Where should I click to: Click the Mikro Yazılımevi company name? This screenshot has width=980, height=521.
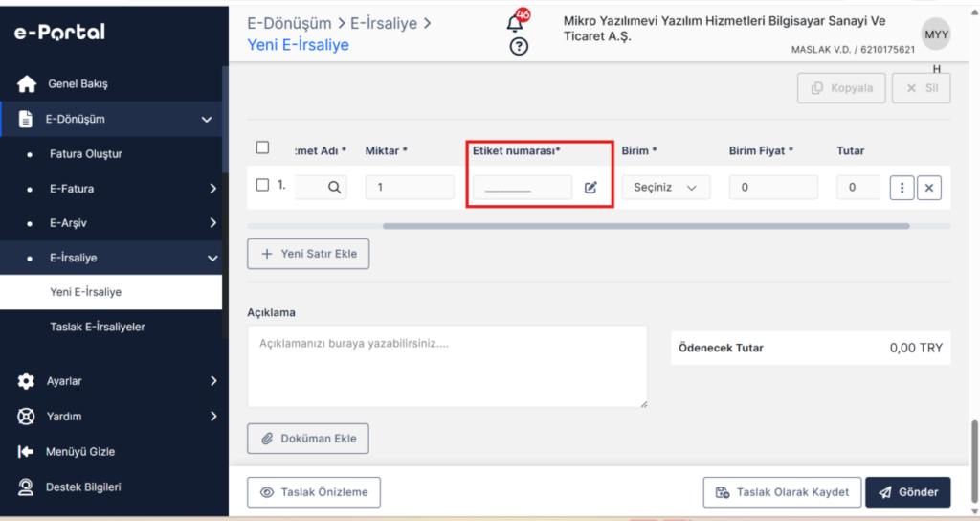pyautogui.click(x=724, y=29)
